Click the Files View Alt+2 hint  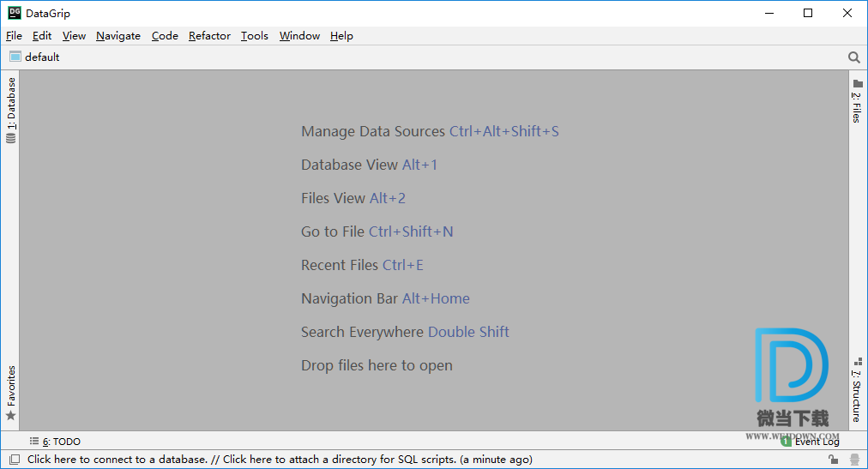point(353,198)
